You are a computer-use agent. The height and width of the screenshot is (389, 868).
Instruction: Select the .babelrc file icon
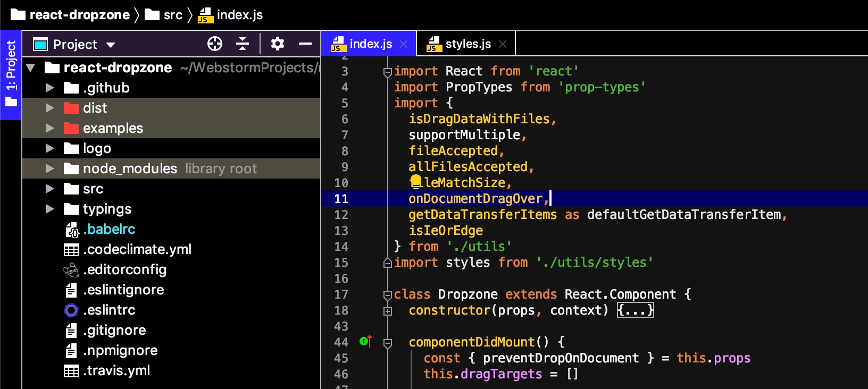click(72, 230)
